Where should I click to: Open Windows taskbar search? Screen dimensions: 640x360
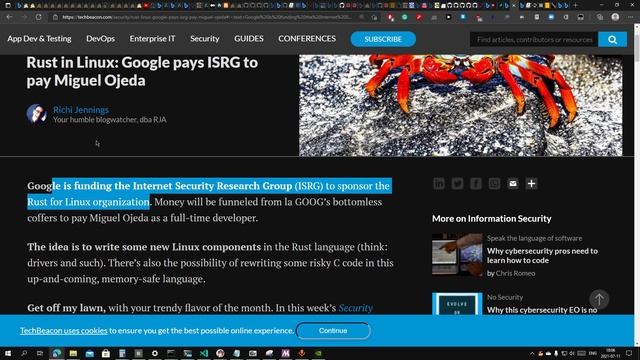pos(24,353)
